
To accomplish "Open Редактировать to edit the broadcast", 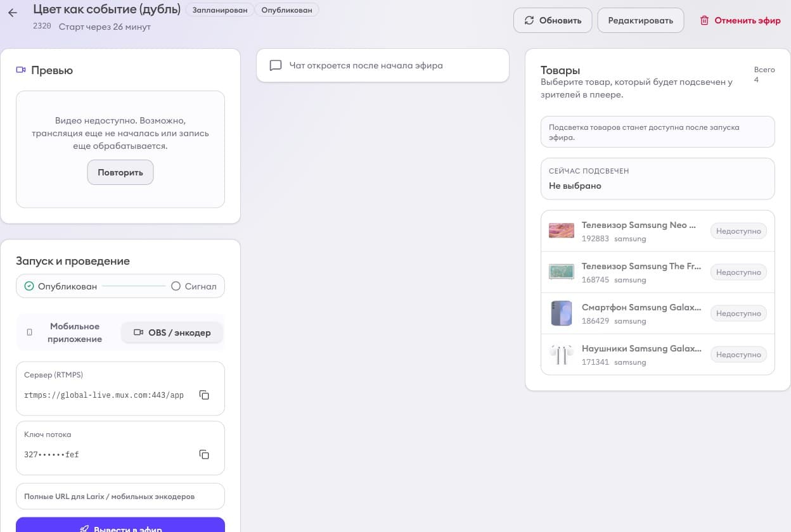I will point(640,20).
